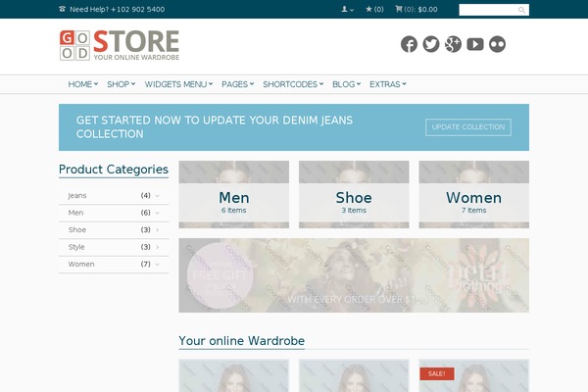The width and height of the screenshot is (588, 392).
Task: Expand the Men category arrow in sidebar
Action: [x=158, y=213]
